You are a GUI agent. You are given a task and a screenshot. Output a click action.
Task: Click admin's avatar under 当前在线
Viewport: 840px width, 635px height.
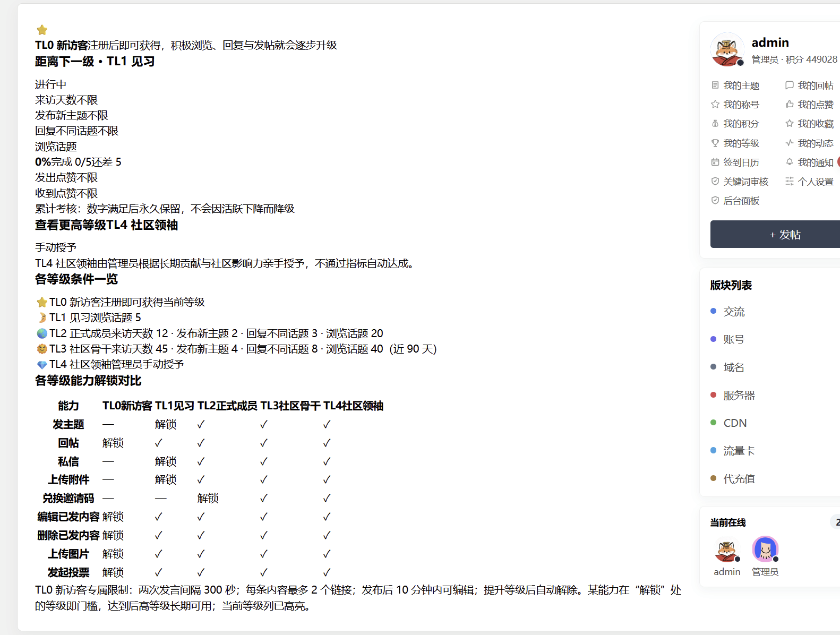726,549
